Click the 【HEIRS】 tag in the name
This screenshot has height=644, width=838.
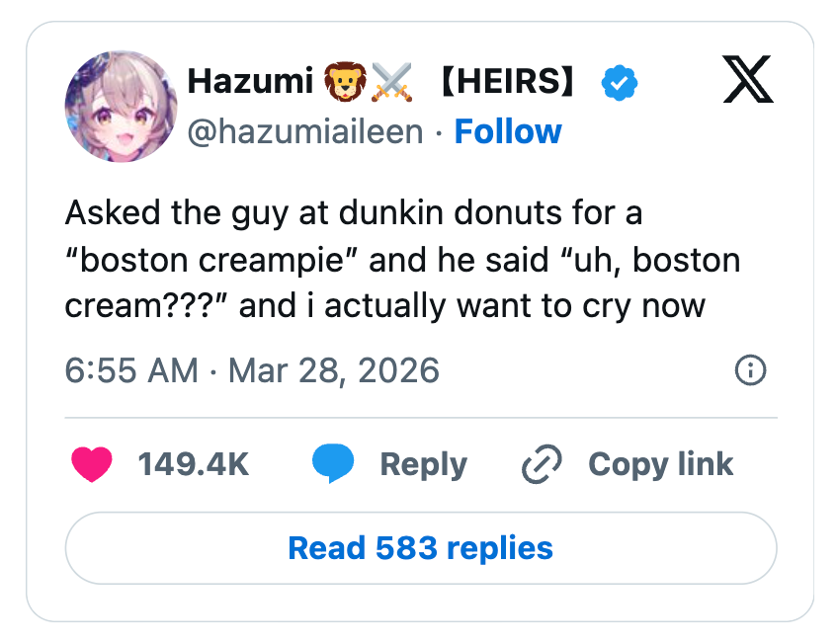[506, 82]
